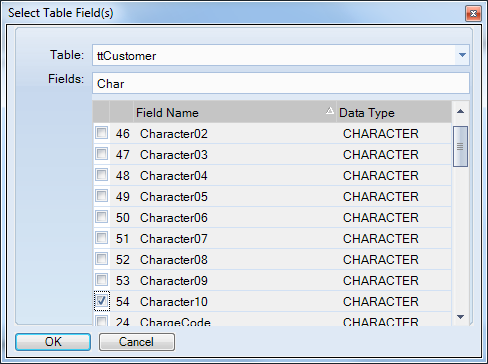This screenshot has height=364, width=488.
Task: Close the Select Table Field(s) dialog
Action: [473, 14]
